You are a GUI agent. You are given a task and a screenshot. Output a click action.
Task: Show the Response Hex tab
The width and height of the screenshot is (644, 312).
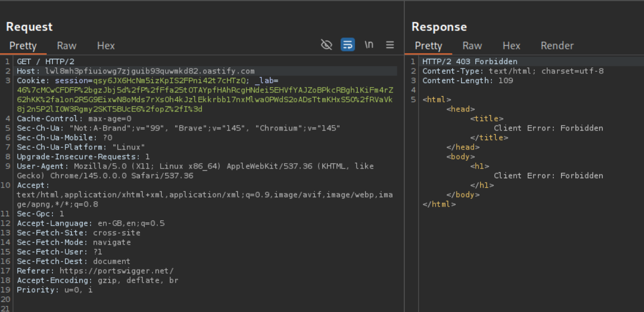[x=511, y=46]
